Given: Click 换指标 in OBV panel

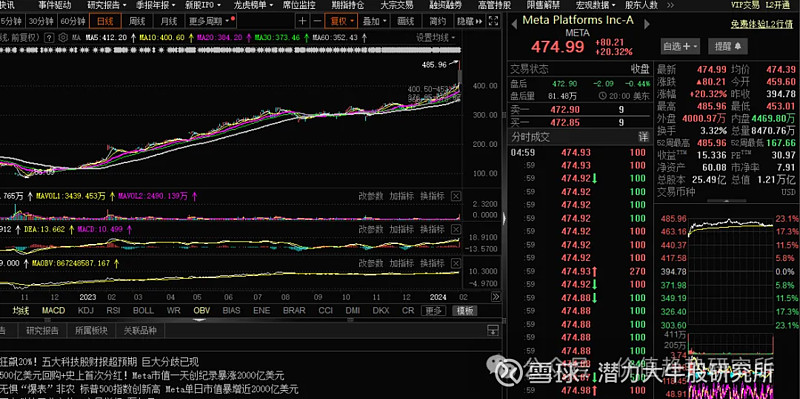Looking at the screenshot, I should pyautogui.click(x=432, y=263).
